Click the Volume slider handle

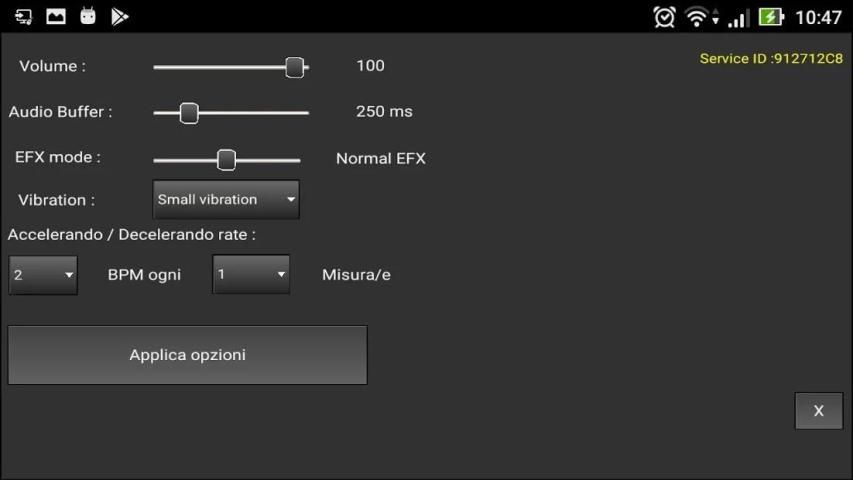coord(294,67)
